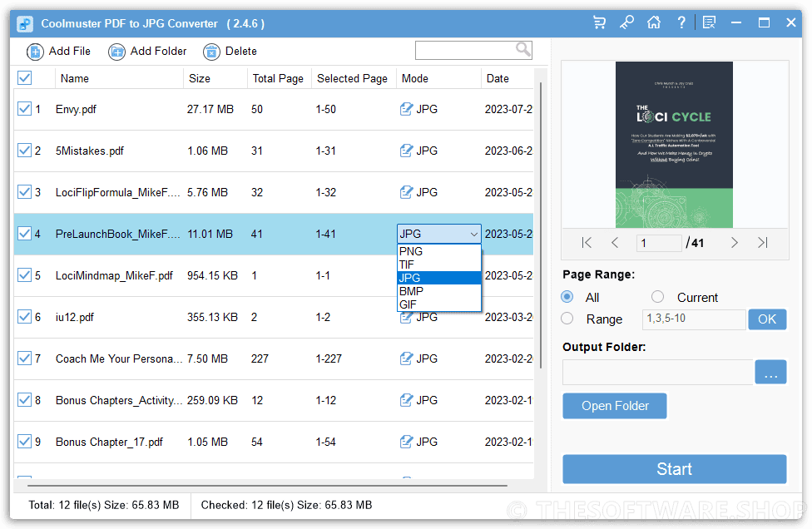Click Open Folder button
The image size is (812, 529).
coord(615,407)
